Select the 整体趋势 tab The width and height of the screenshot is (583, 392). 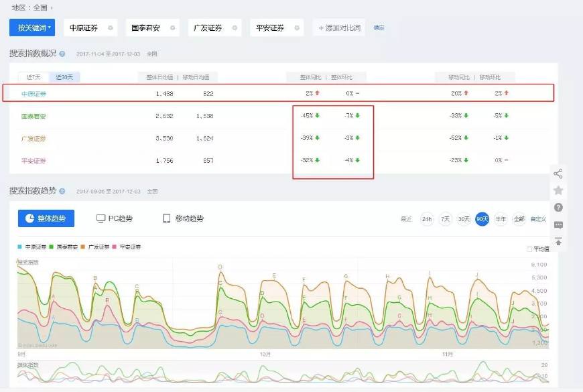(46, 218)
